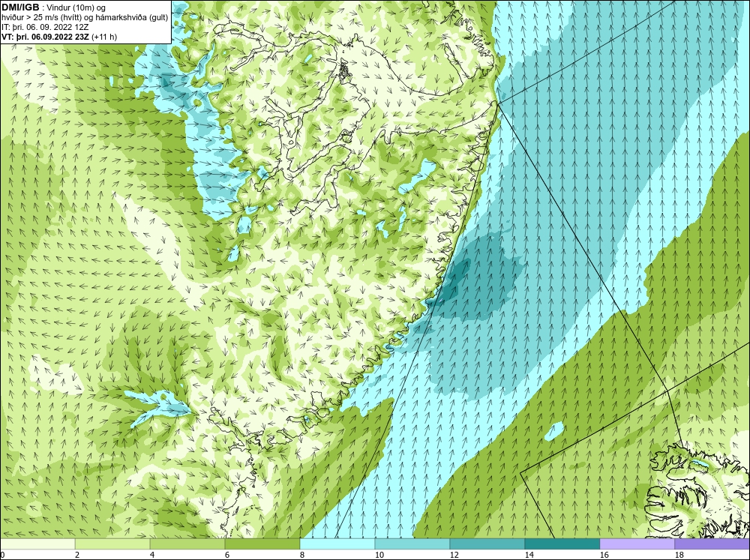This screenshot has height=560, width=750.
Task: Click the 10–12 m/s light teal legend swatch
Action: click(x=412, y=544)
